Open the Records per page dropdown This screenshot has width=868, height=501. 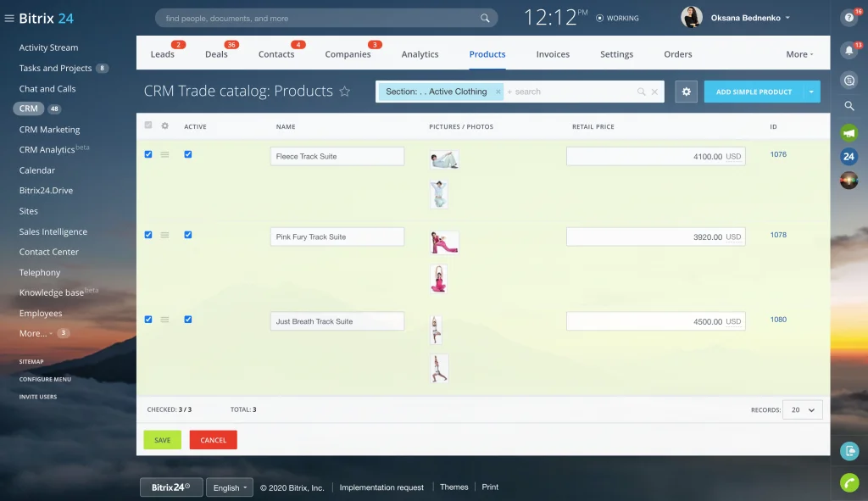802,410
